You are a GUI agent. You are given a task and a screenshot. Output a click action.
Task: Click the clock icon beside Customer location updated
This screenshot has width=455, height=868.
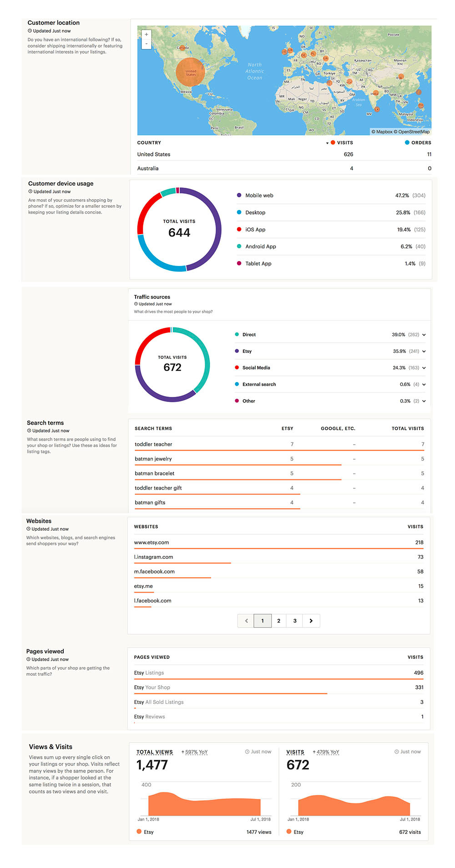click(30, 31)
